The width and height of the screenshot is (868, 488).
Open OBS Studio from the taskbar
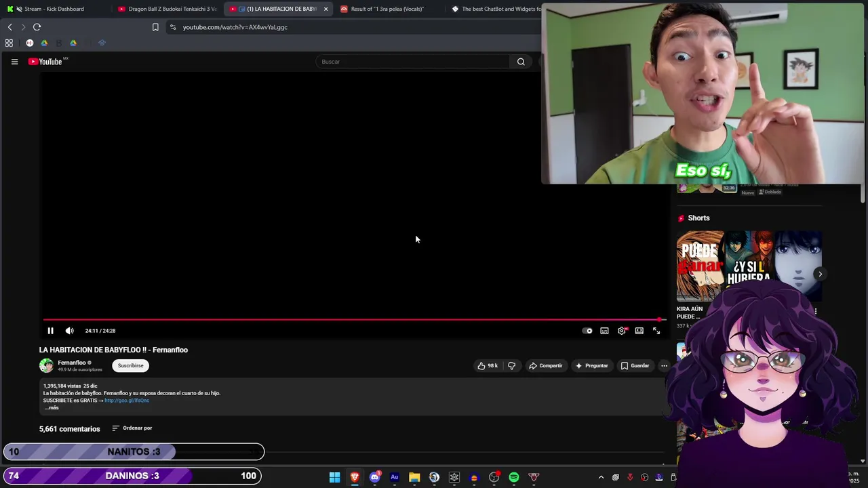(494, 477)
